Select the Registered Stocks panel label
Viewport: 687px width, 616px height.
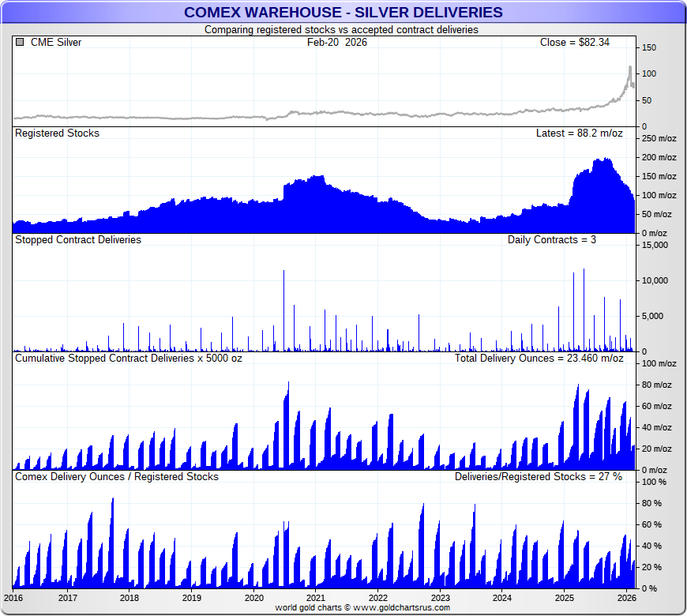(57, 133)
